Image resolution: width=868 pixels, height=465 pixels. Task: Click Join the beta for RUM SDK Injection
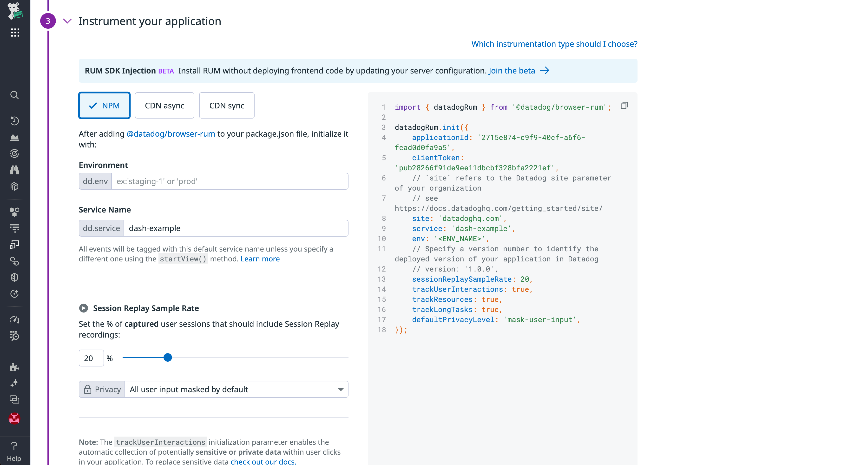point(512,71)
